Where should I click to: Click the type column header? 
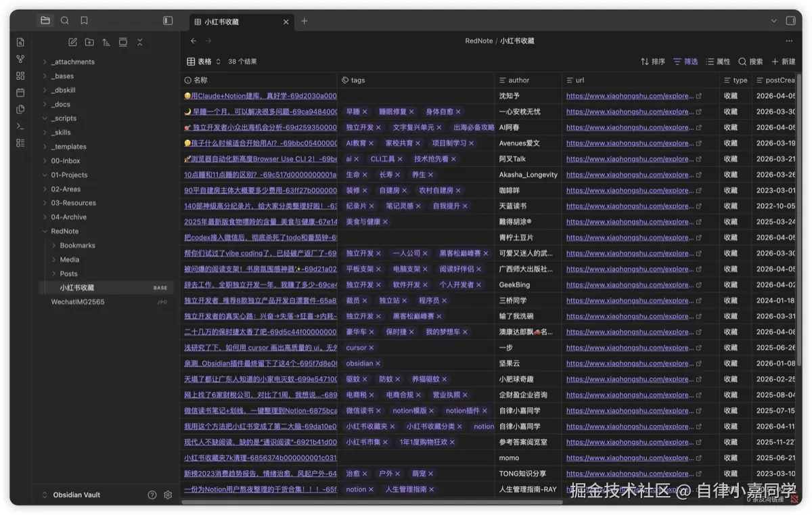point(736,80)
